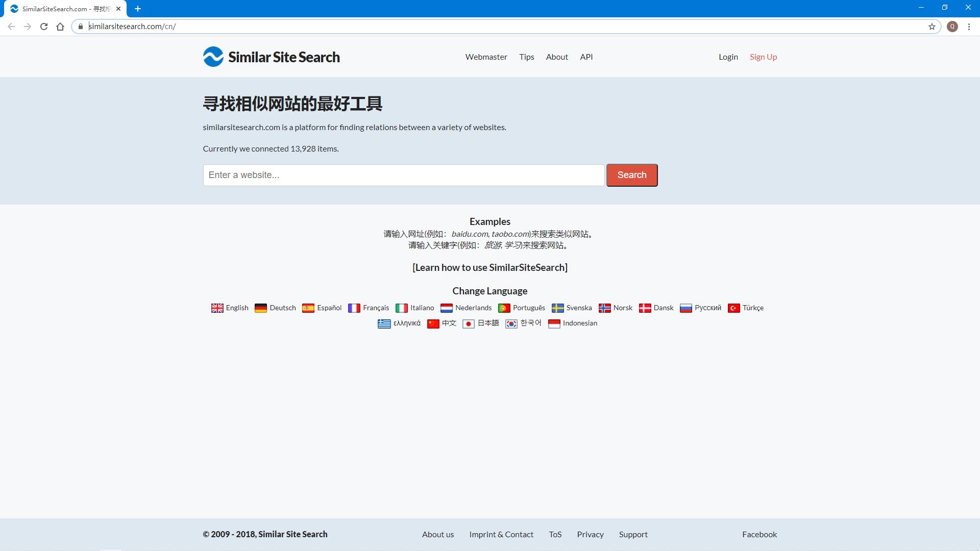Click the South Korean flag icon

point(511,324)
